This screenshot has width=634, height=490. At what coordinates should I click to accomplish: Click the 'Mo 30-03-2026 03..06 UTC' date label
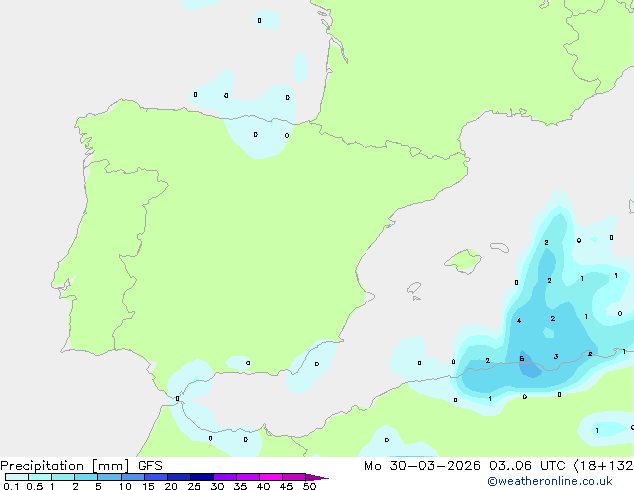(x=465, y=466)
